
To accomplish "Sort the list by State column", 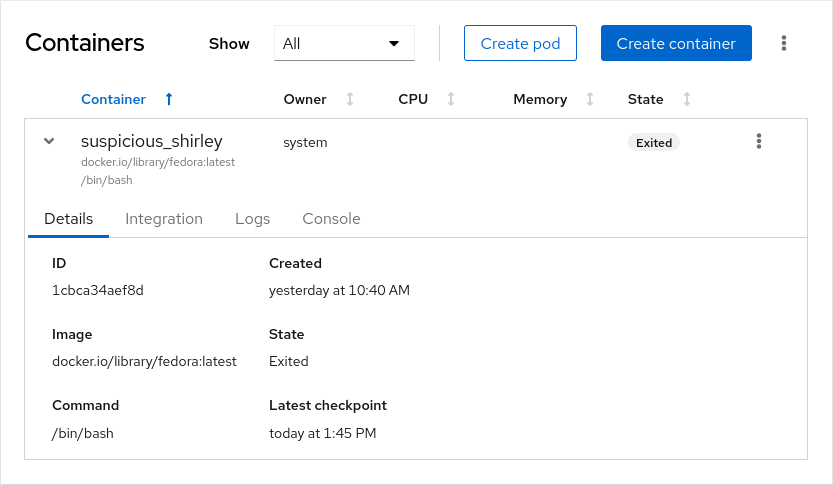I will coord(659,99).
